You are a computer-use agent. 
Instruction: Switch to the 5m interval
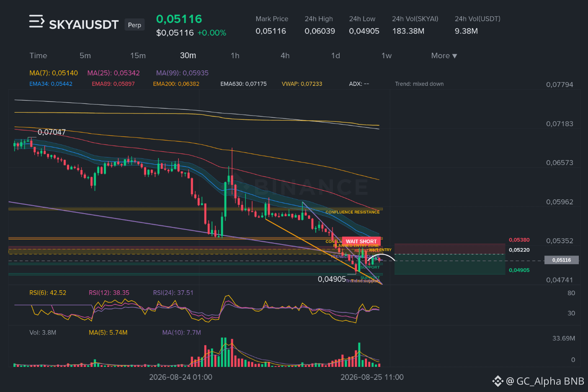pyautogui.click(x=85, y=56)
